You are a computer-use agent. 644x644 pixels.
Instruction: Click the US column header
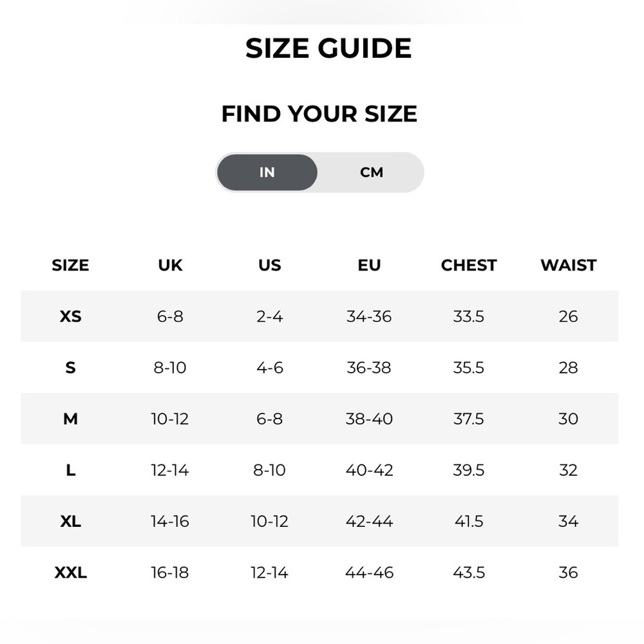[269, 265]
